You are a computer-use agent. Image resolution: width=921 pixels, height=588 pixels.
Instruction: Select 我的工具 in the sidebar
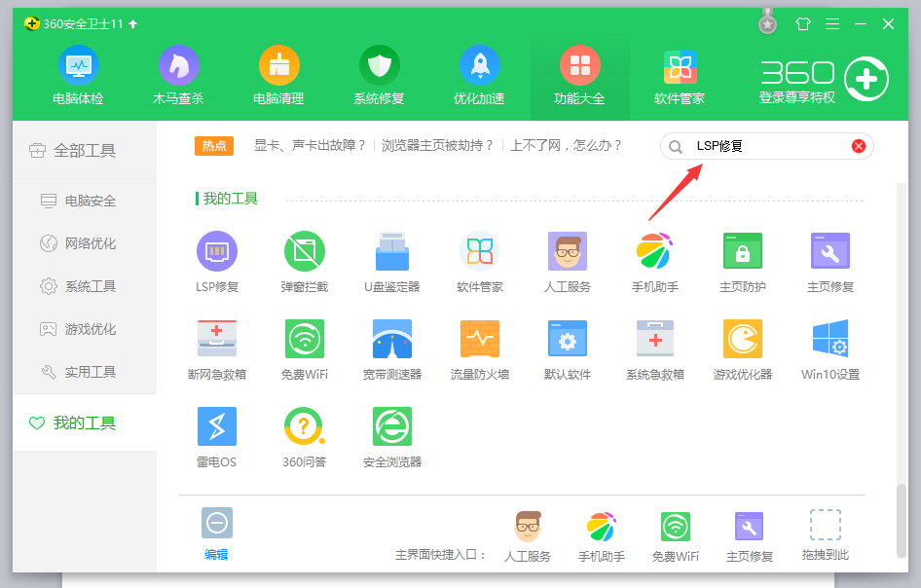[85, 423]
